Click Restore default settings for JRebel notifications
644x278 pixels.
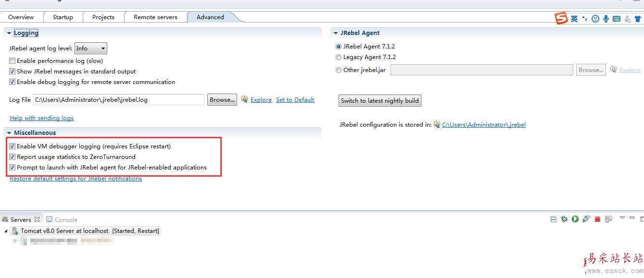76,179
